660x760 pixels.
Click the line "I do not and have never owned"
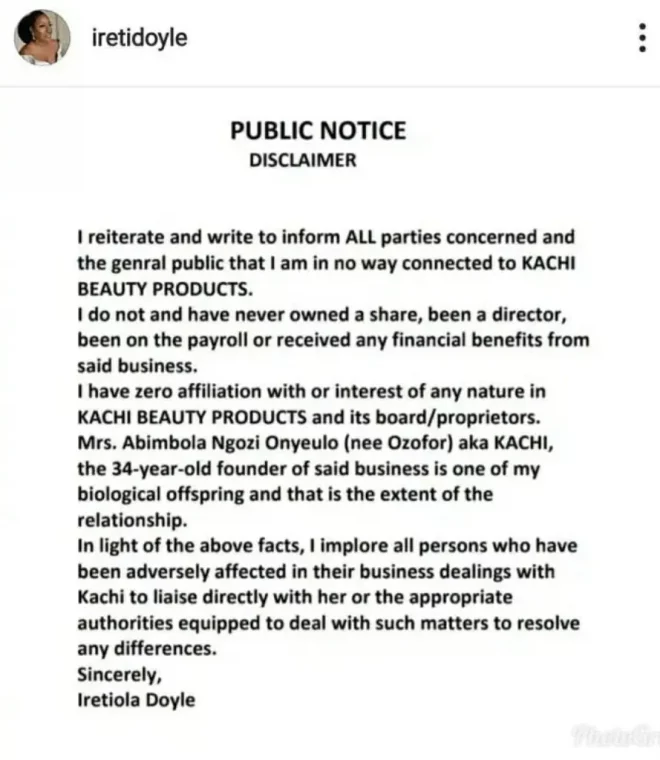[321, 315]
